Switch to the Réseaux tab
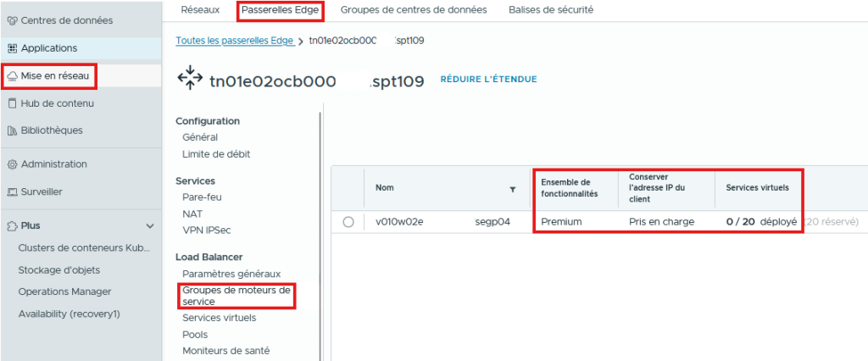Image resolution: width=868 pixels, height=361 pixels. 200,10
